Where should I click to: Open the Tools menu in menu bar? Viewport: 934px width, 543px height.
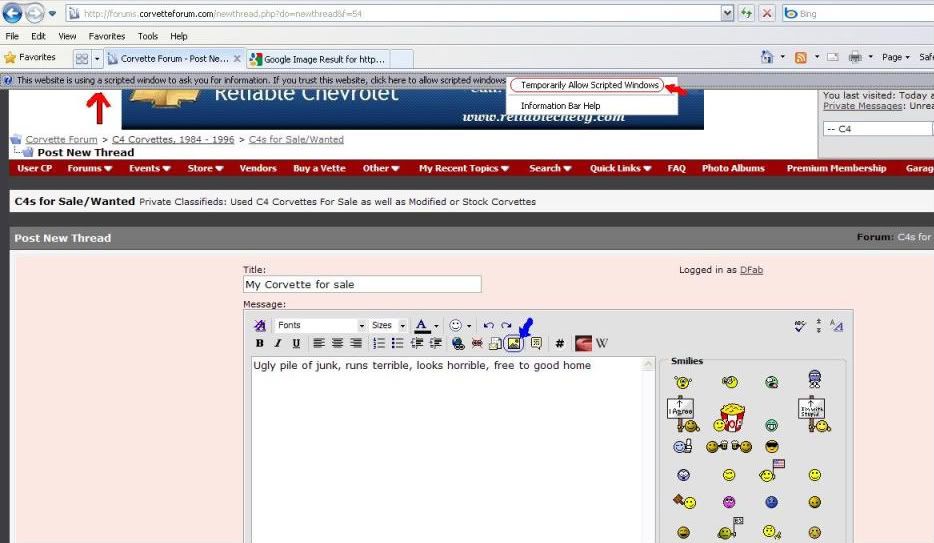148,36
